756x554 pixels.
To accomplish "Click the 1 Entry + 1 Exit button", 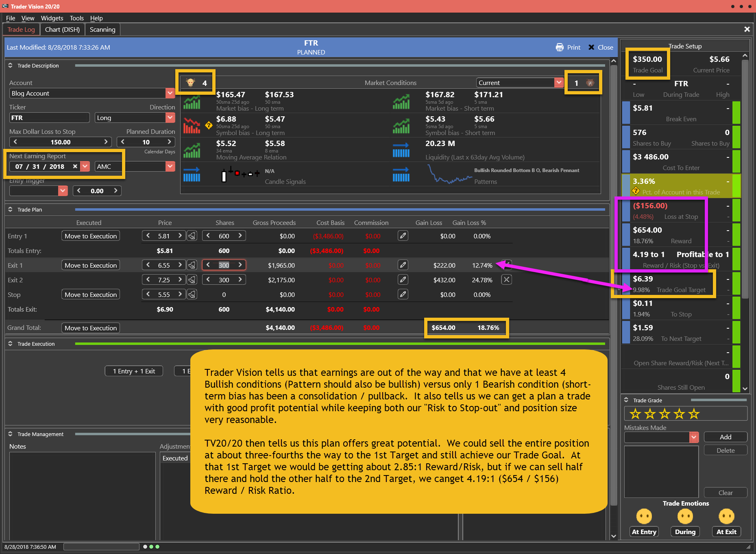I will click(x=134, y=371).
